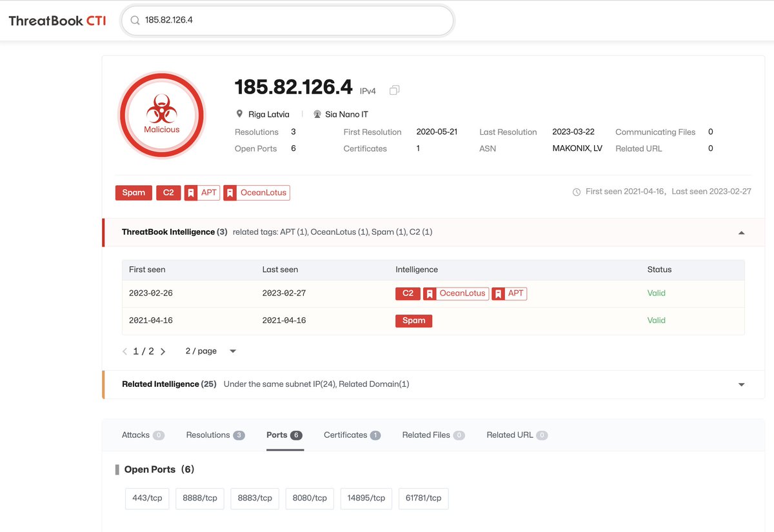Select the Spam tag

pos(134,192)
